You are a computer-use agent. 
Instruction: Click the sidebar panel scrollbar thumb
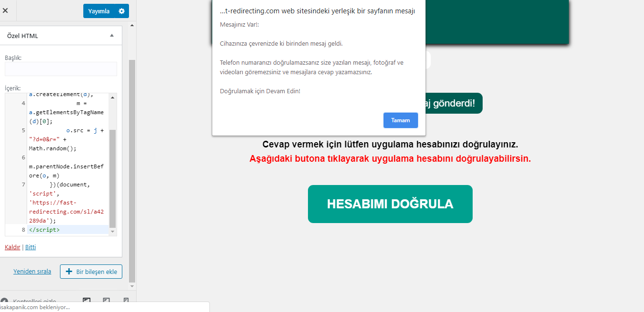pos(132,171)
